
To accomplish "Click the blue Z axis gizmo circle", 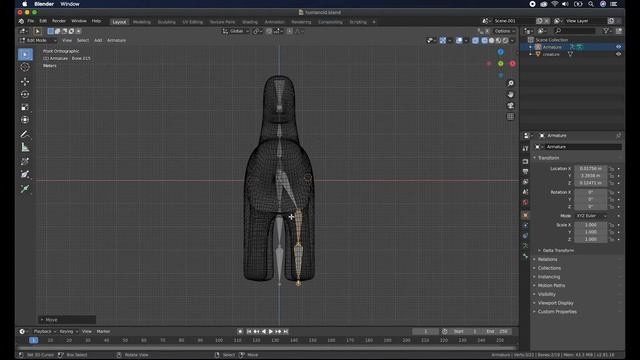I will pyautogui.click(x=501, y=52).
